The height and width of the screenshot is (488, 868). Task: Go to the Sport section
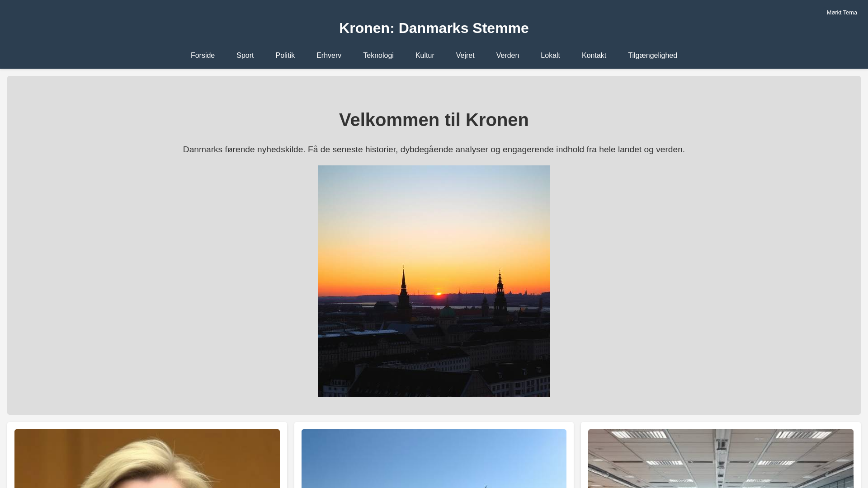point(245,56)
